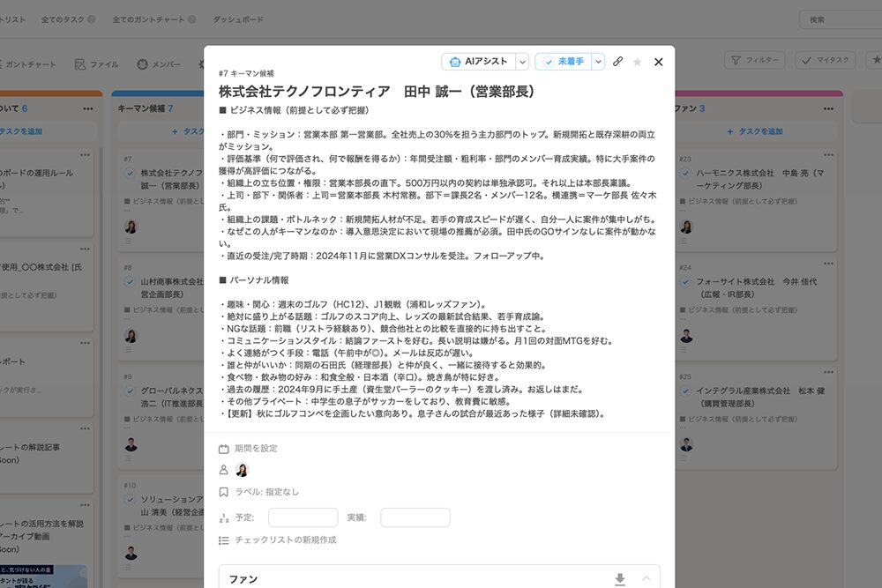Copy task link with the chain icon
Screen dimensions: 882x588
click(x=617, y=62)
